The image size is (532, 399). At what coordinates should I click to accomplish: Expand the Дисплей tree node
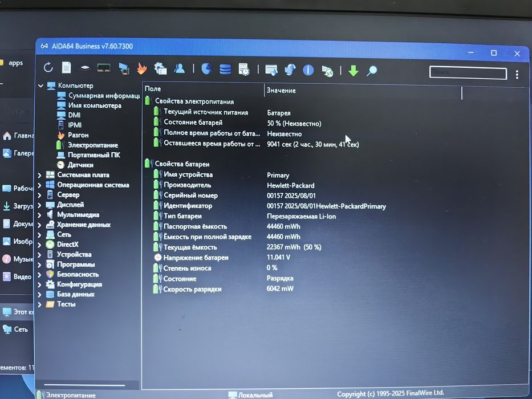[40, 205]
